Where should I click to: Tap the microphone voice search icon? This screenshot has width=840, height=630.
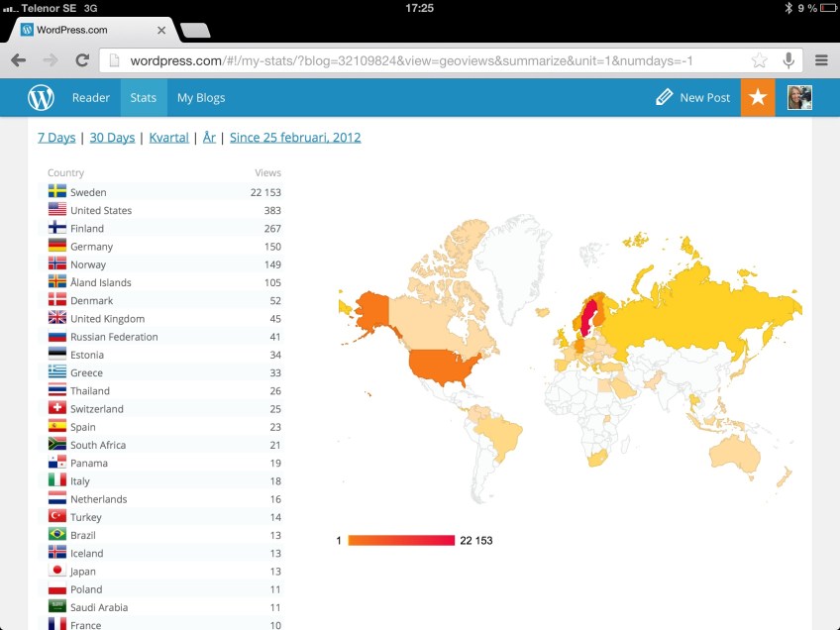point(788,60)
